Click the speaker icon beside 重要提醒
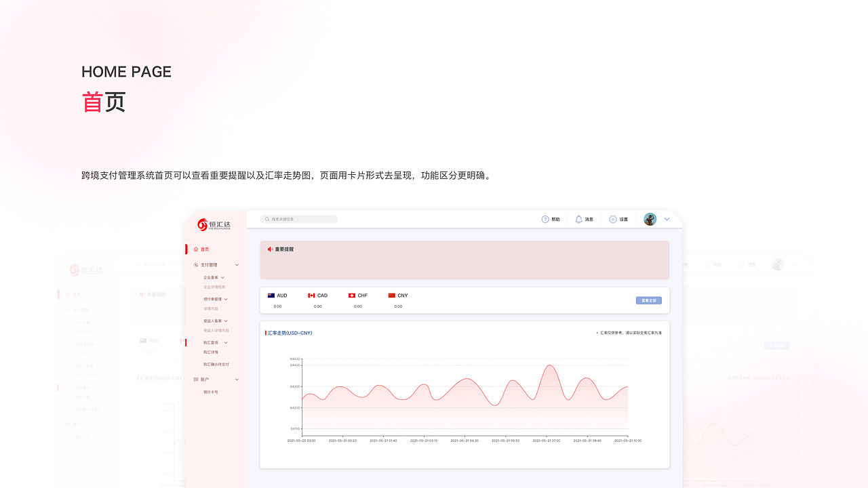868x488 pixels. tap(270, 249)
